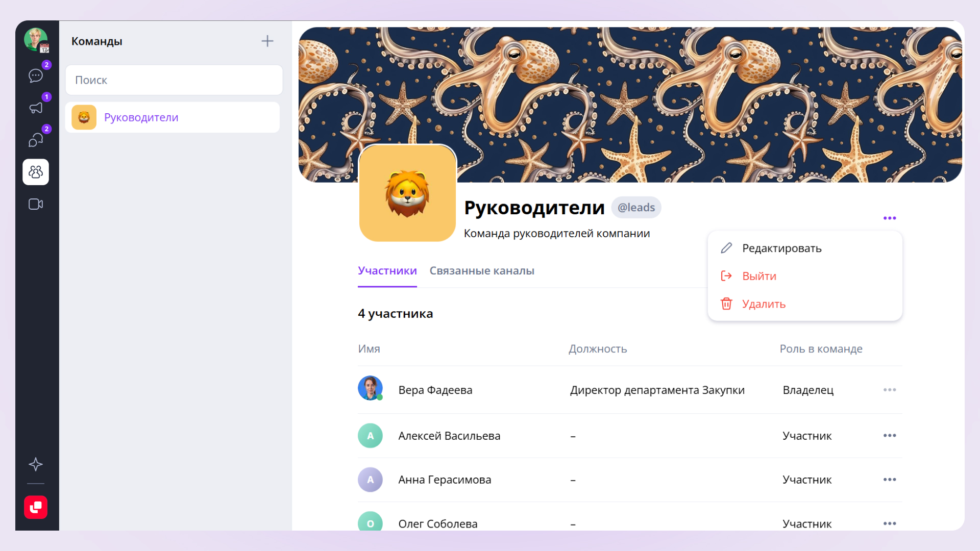The width and height of the screenshot is (980, 551).
Task: Choose Выйти from the menu
Action: coord(805,276)
